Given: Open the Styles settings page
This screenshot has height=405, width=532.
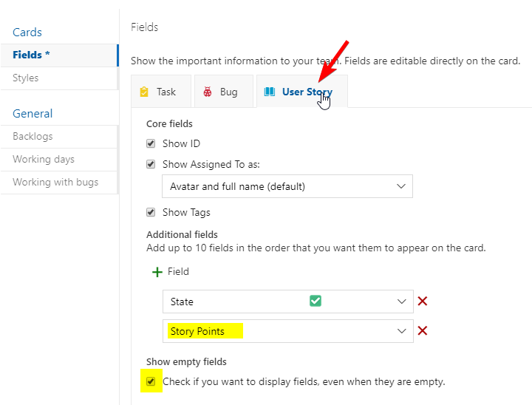Looking at the screenshot, I should coord(26,78).
